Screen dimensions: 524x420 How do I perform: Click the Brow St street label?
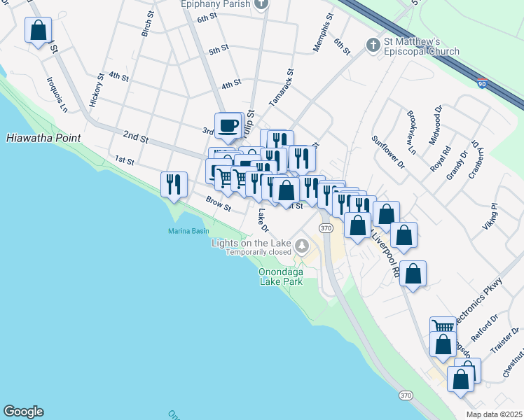tap(219, 204)
